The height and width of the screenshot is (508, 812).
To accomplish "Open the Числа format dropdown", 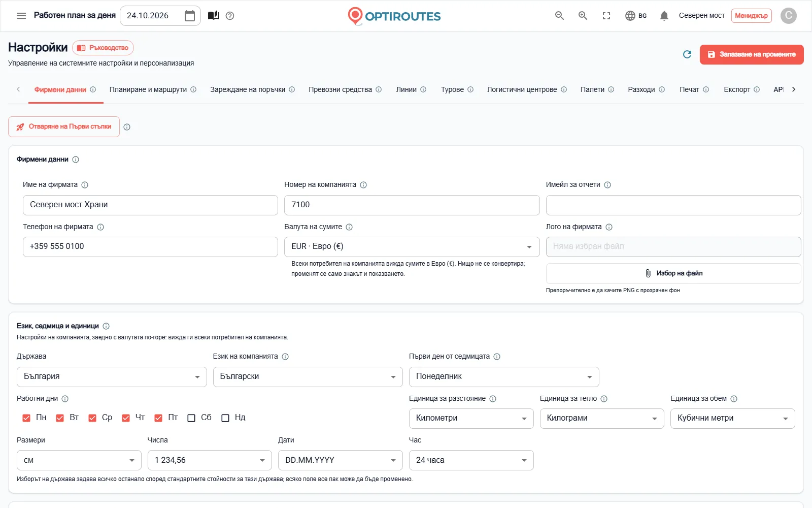I will click(210, 460).
